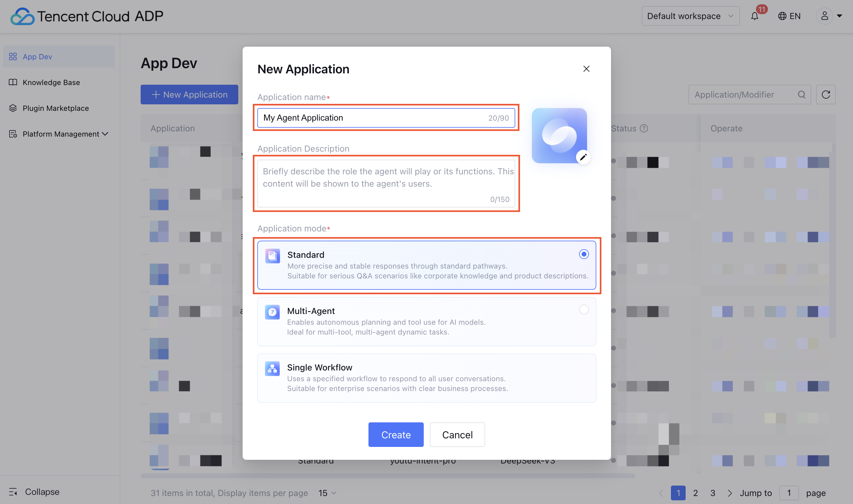
Task: Click the Create button
Action: [396, 434]
